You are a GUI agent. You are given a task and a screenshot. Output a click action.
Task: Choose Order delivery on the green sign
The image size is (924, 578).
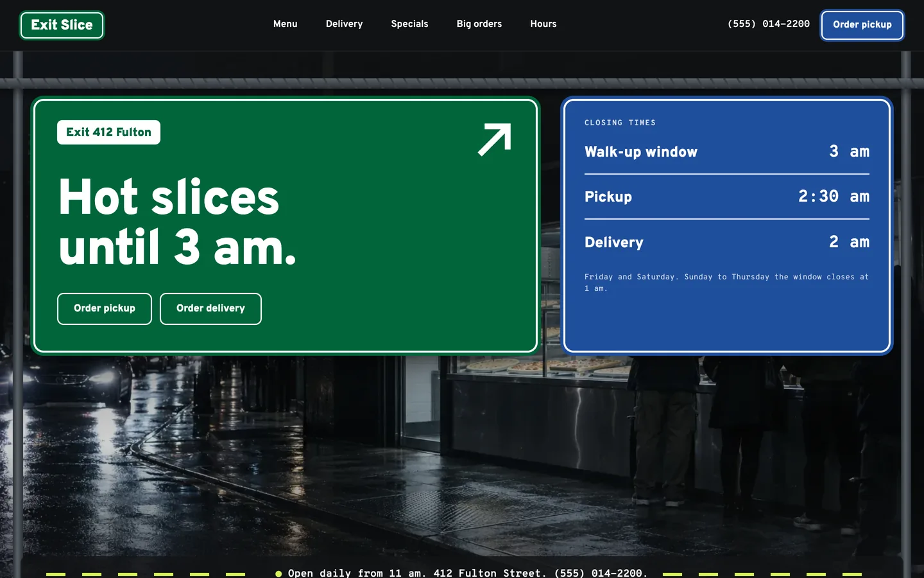(210, 309)
